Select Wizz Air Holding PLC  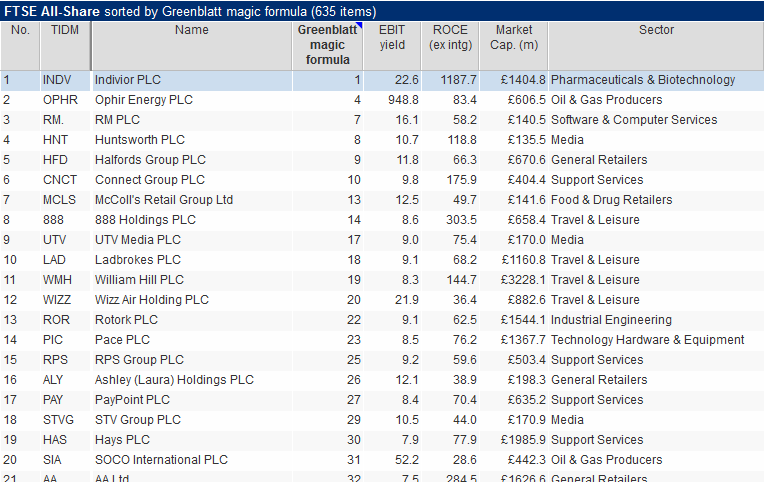pyautogui.click(x=152, y=300)
